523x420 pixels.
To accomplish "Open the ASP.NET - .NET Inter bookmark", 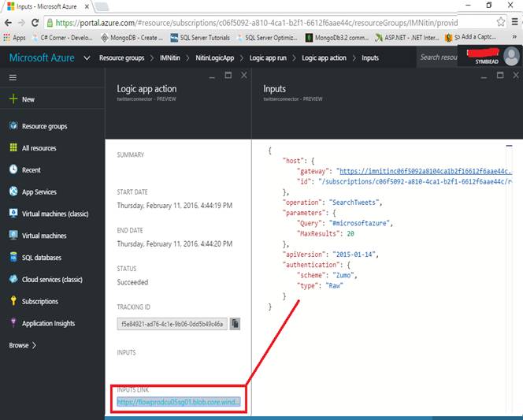I will coord(407,38).
